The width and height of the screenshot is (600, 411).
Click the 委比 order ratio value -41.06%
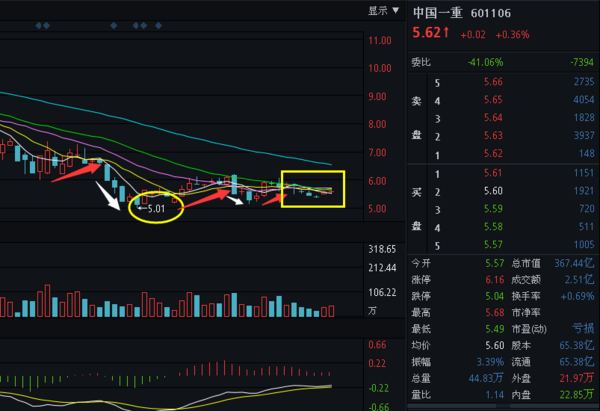click(484, 61)
